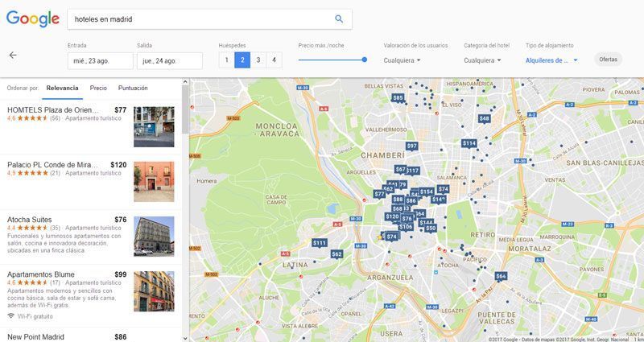The image size is (644, 342).
Task: Click the $64 map marker near Av. de la Paz
Action: coord(501,276)
